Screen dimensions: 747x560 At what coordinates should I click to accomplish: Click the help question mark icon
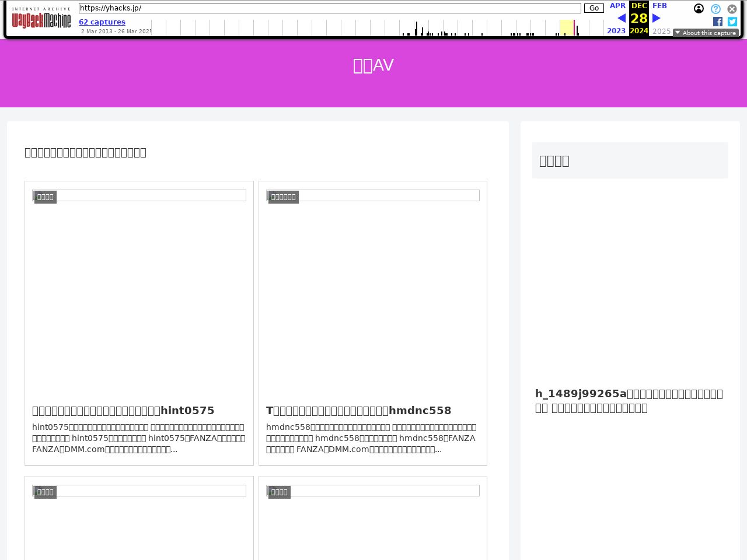(715, 9)
